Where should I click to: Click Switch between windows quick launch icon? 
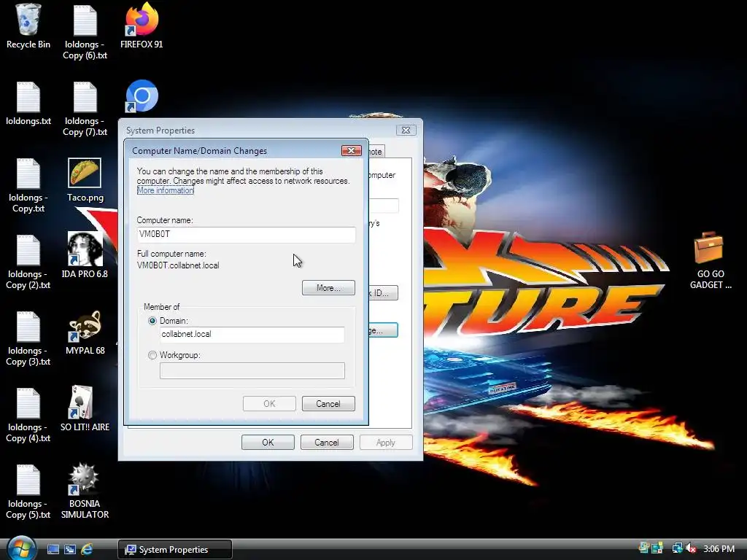click(x=69, y=550)
